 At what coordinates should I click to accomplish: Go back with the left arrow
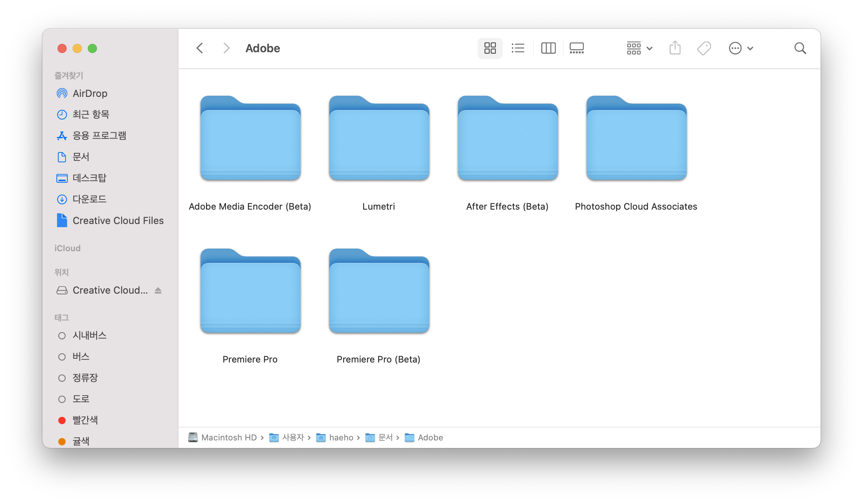tap(200, 48)
